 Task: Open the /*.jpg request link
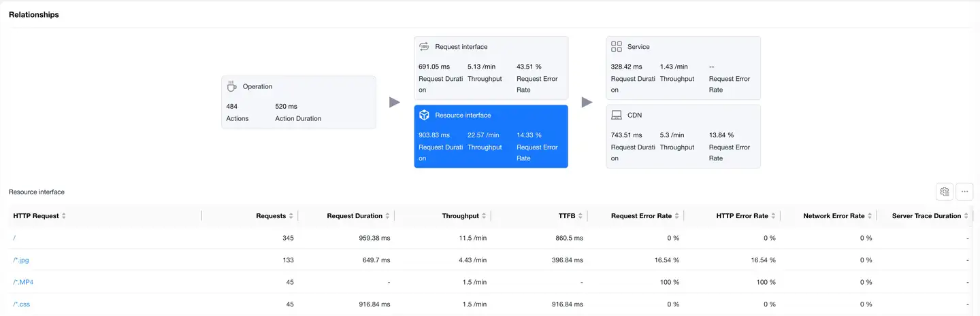pyautogui.click(x=21, y=260)
